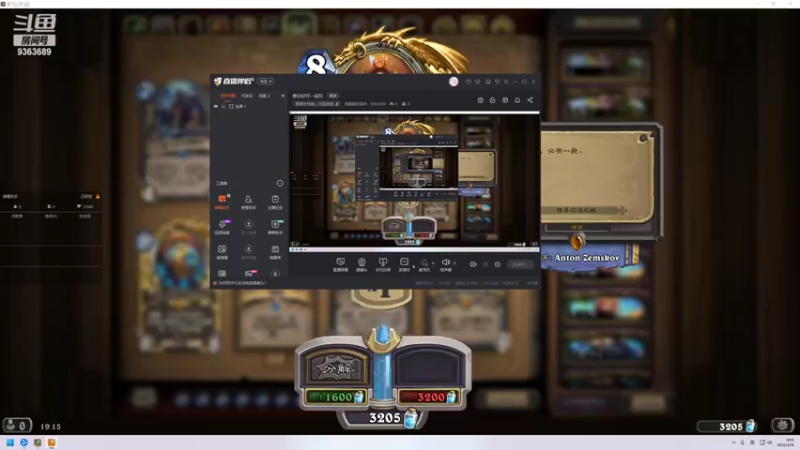Open the purple-badged tool in the toolbox
The height and width of the screenshot is (450, 800).
coord(222,227)
